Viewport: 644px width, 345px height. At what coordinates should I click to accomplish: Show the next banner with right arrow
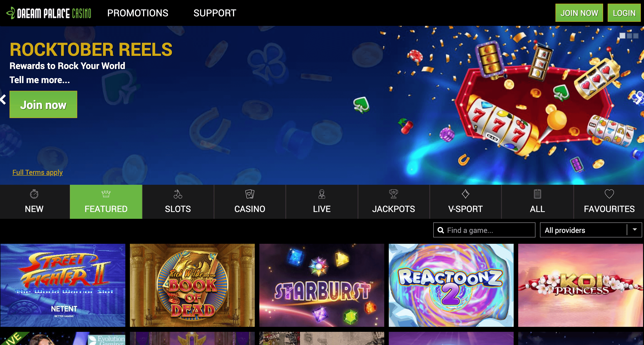639,99
